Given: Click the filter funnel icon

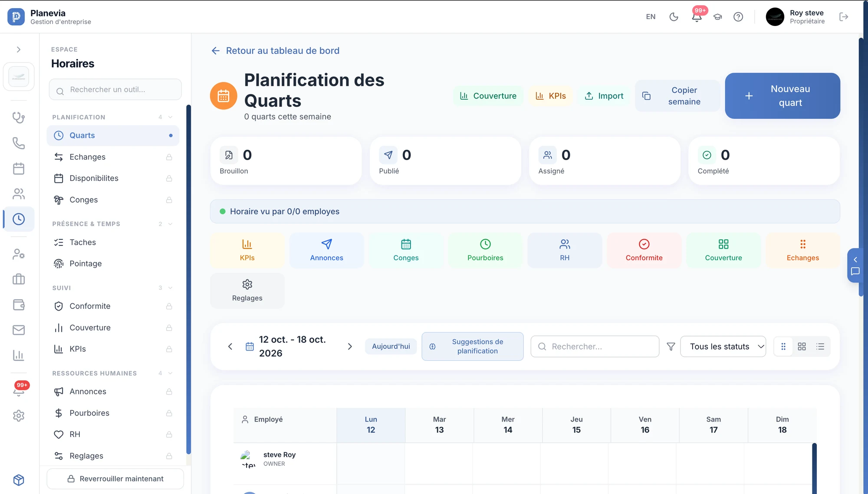Looking at the screenshot, I should coord(671,347).
